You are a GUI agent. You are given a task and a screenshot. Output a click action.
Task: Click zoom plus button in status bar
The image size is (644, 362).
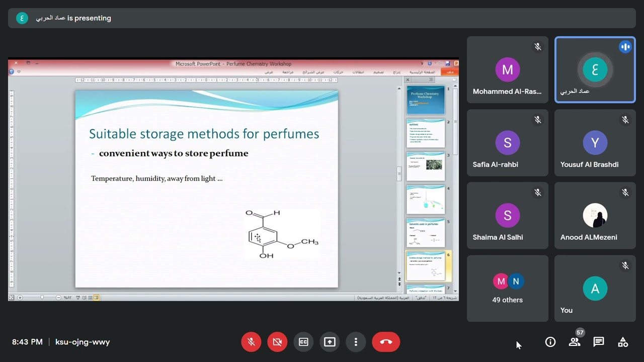click(20, 298)
